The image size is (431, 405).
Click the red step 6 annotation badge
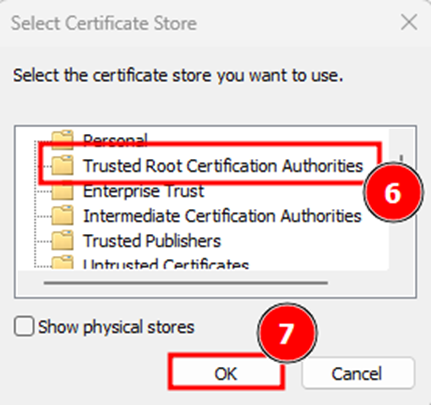click(393, 192)
